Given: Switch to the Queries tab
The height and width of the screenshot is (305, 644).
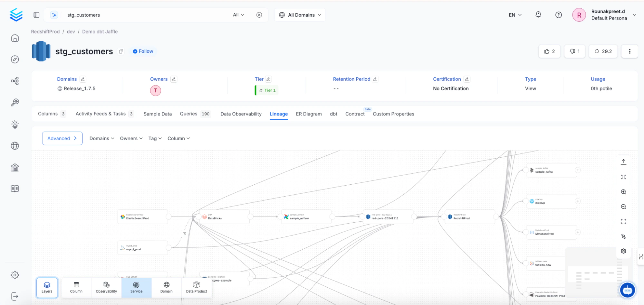Looking at the screenshot, I should coord(195,114).
